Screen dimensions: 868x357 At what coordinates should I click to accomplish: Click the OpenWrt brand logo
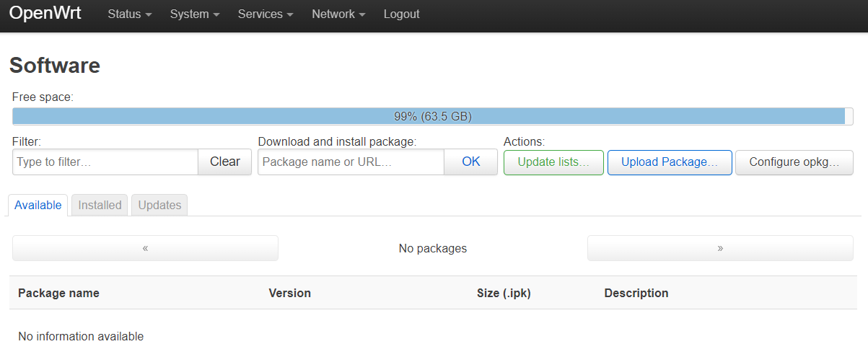pos(45,14)
